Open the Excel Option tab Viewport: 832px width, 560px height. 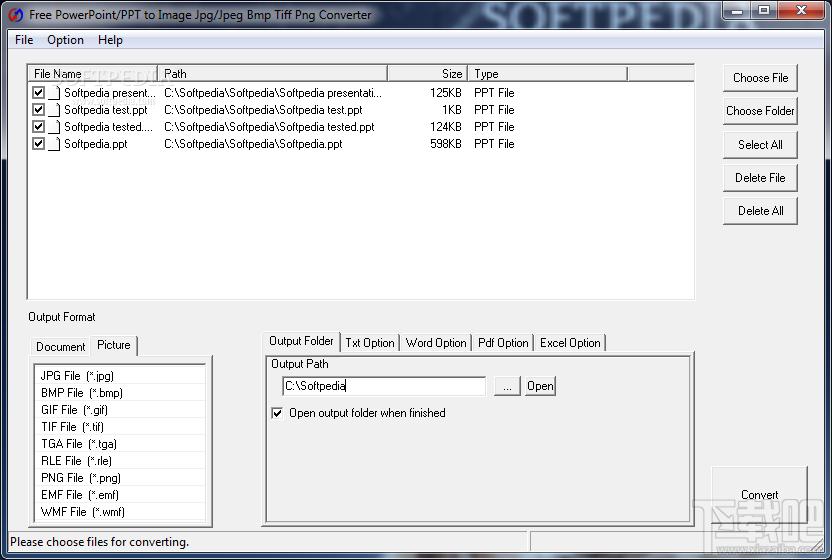(x=570, y=343)
